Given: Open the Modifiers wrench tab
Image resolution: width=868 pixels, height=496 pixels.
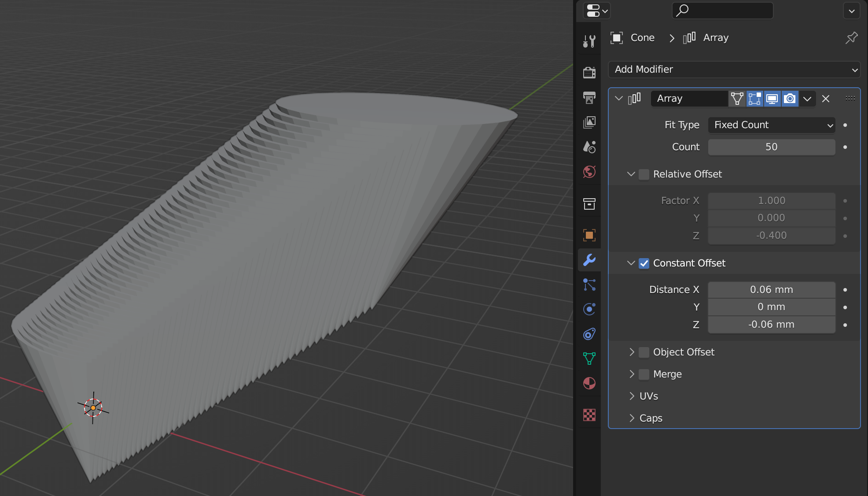Looking at the screenshot, I should 589,260.
